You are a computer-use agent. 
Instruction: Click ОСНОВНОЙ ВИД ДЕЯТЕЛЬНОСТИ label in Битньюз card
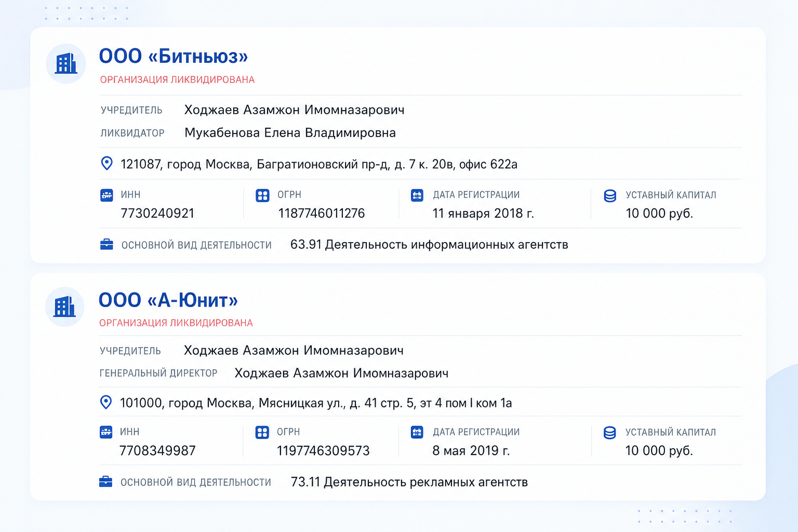coord(196,245)
